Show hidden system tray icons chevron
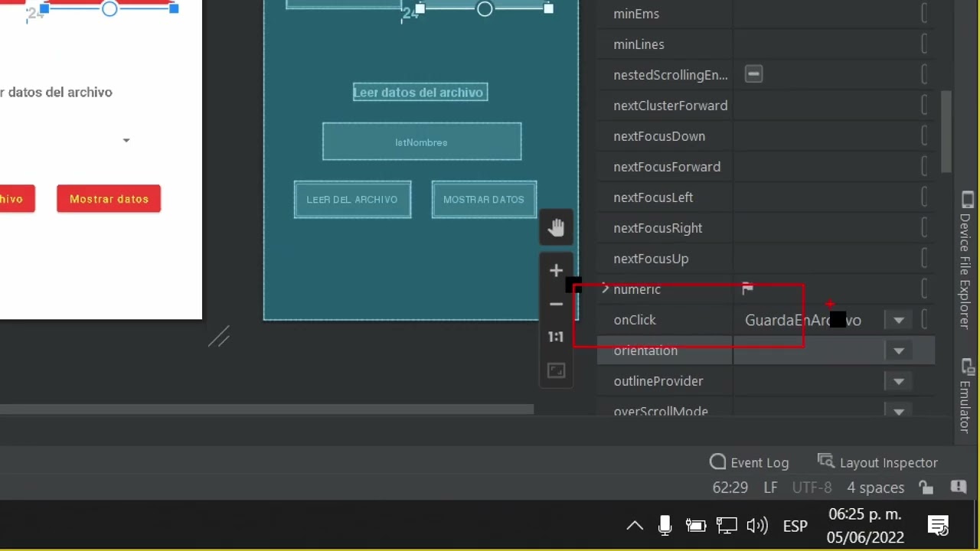The image size is (980, 551). [635, 526]
